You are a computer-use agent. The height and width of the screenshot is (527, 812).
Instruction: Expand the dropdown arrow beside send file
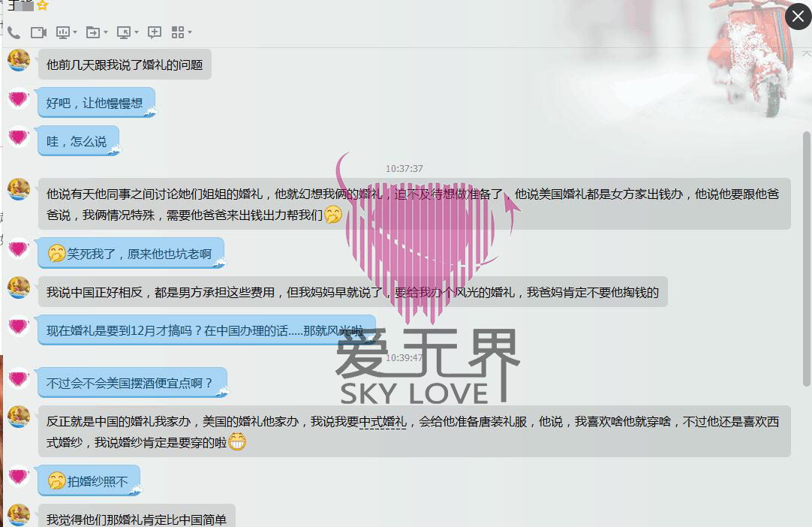pyautogui.click(x=105, y=33)
